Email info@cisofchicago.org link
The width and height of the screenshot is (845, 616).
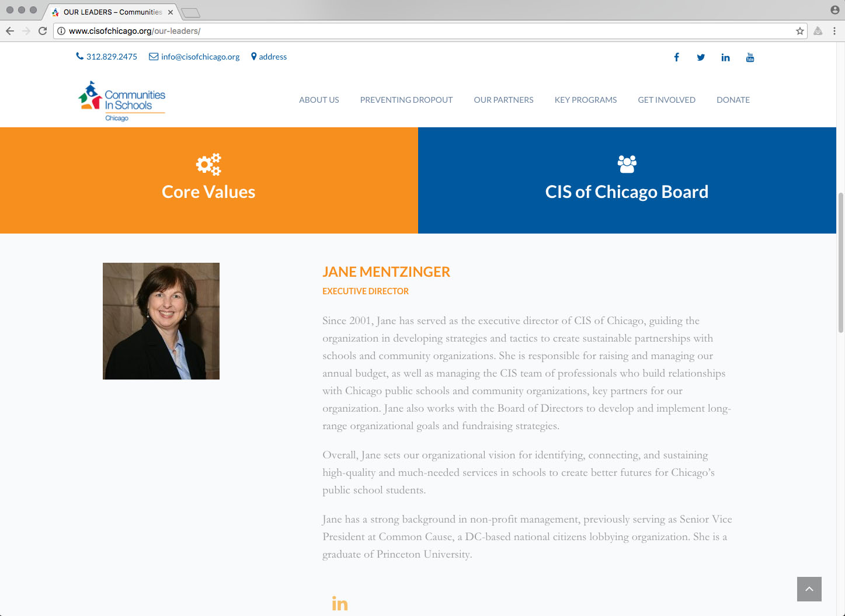(200, 57)
